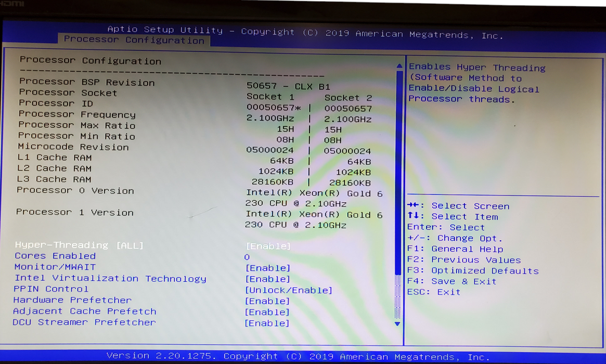This screenshot has width=606, height=364.
Task: Click F1 General Help option
Action: 455,249
